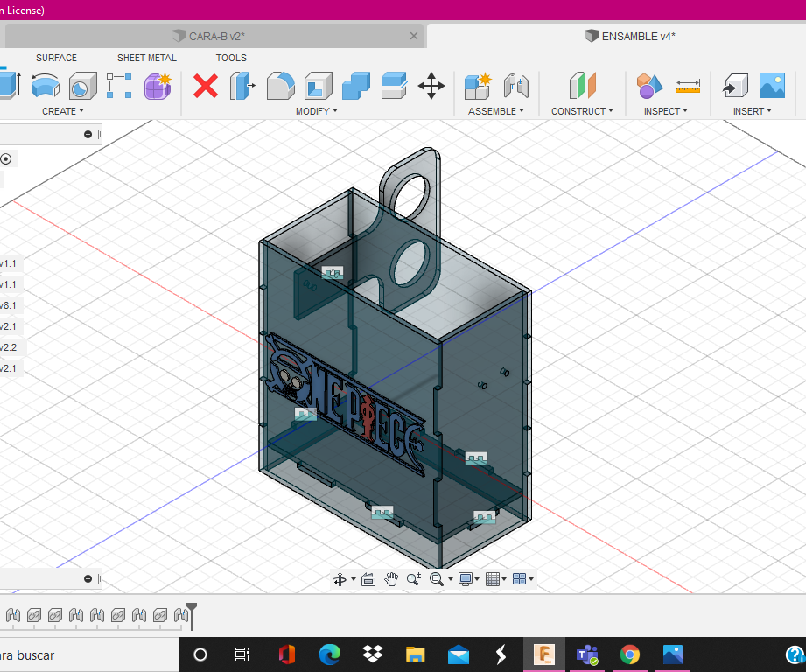This screenshot has height=672, width=806.
Task: Switch to the CARA-B v2 document tab
Action: pyautogui.click(x=216, y=36)
